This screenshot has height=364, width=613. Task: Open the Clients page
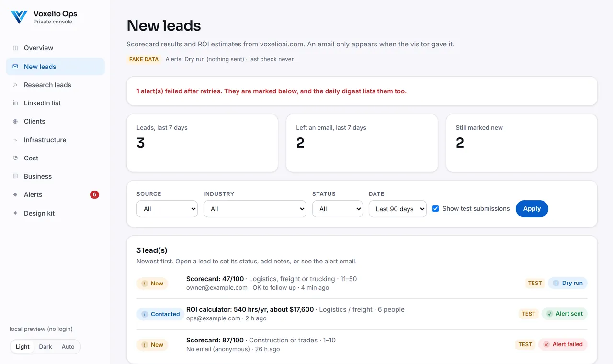click(55, 121)
